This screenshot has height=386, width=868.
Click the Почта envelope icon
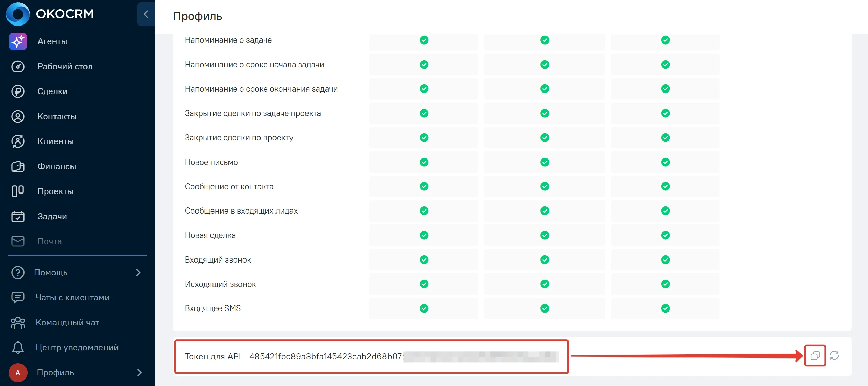pos(18,241)
